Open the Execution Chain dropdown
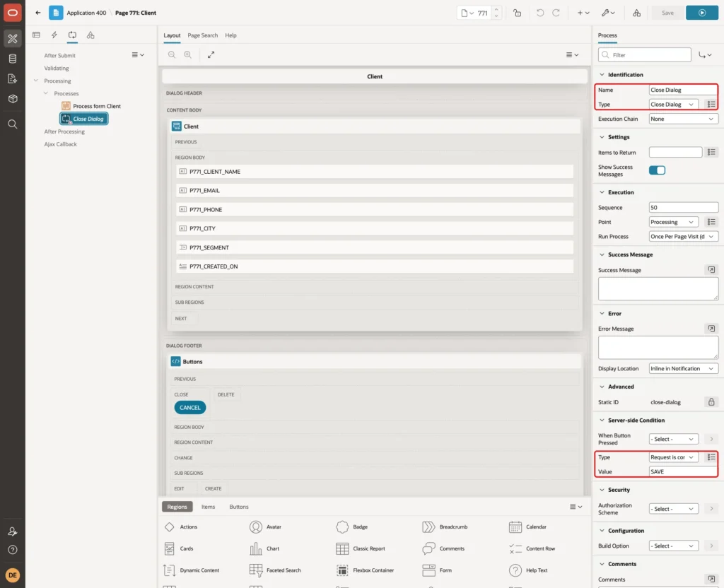The image size is (724, 588). tap(684, 119)
